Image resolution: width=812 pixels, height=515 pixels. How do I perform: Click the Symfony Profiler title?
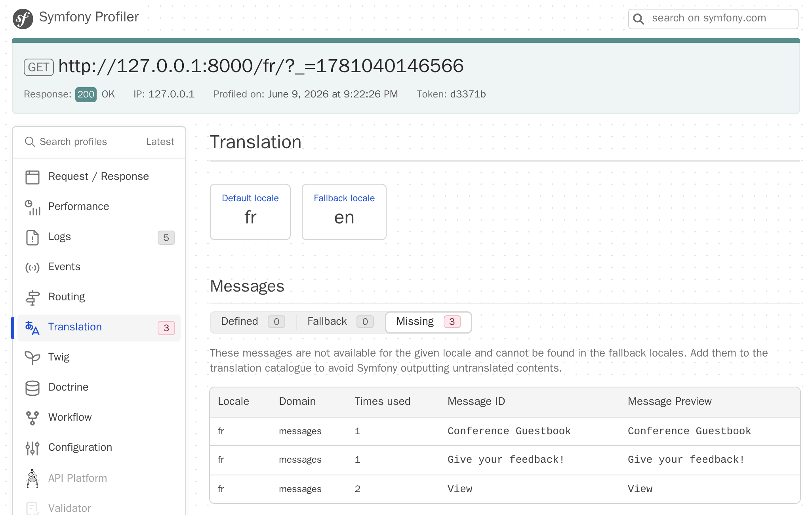point(89,17)
